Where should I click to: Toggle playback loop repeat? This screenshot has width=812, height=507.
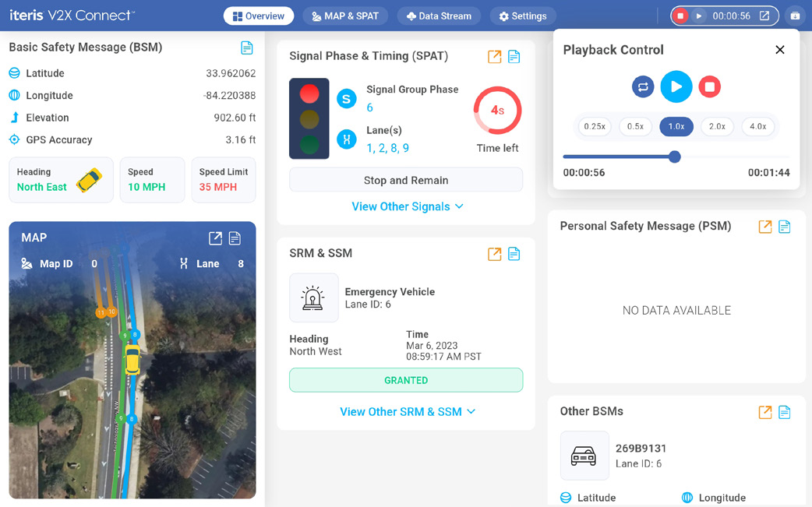[643, 86]
